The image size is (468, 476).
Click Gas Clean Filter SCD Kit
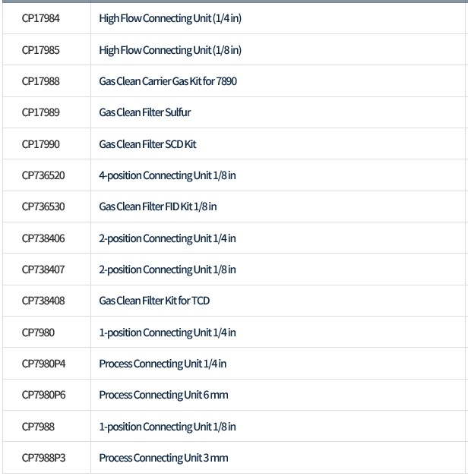147,144
